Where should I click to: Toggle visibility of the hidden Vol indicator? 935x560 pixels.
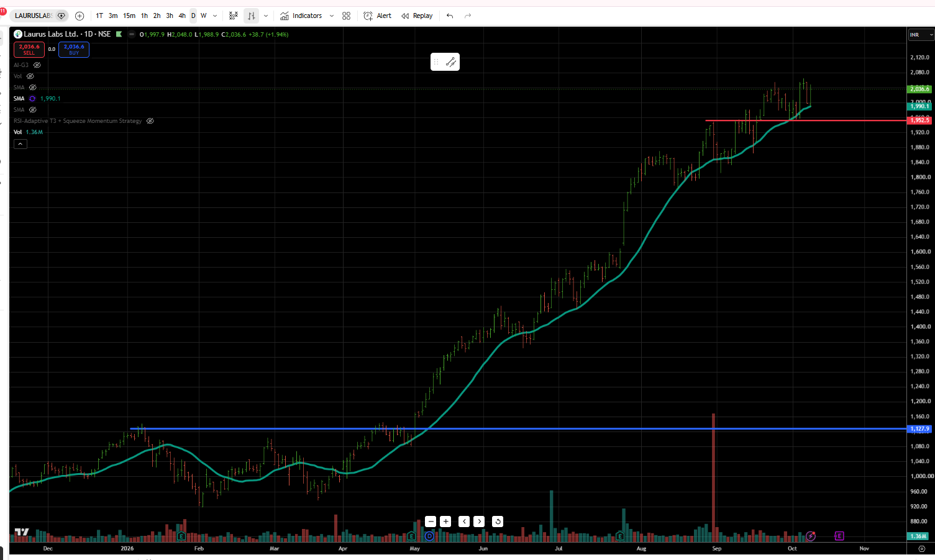(x=30, y=76)
